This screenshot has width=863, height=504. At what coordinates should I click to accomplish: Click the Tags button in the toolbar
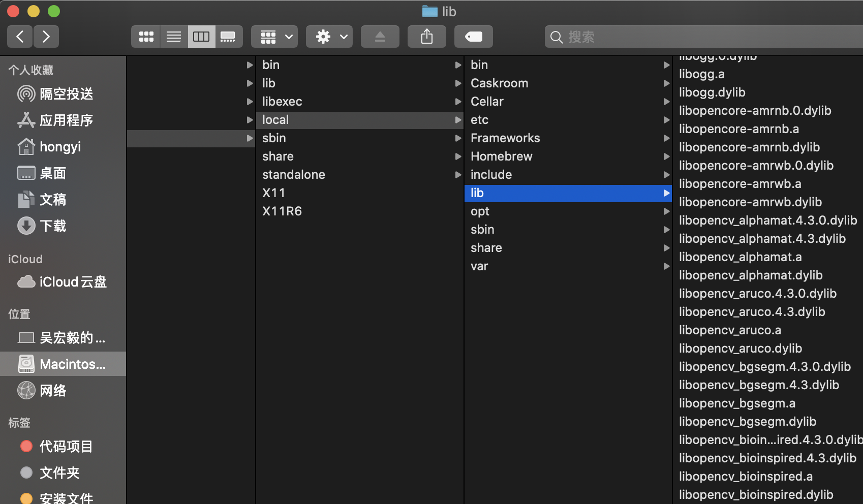coord(473,36)
